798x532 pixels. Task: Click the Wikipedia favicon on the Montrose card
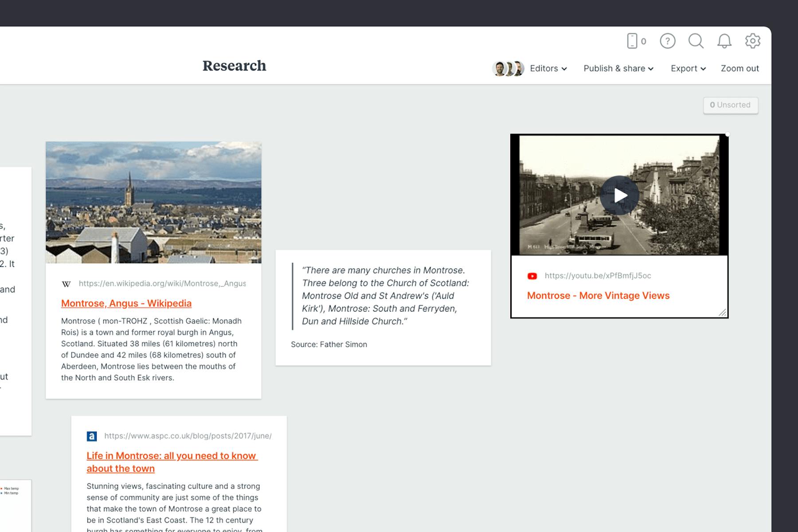66,283
